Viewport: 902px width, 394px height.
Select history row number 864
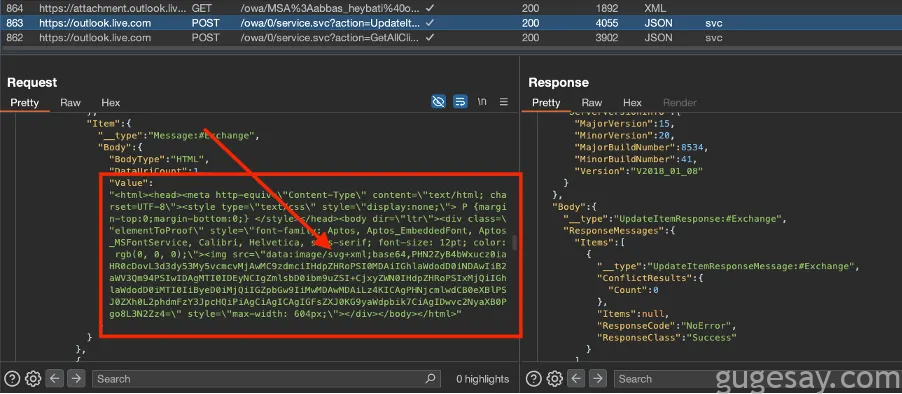[x=451, y=9]
